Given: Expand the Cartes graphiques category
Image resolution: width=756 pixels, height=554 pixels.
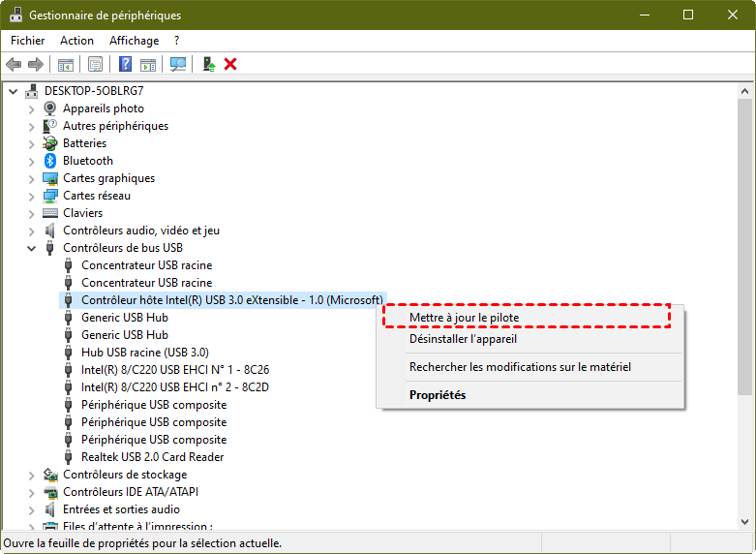Looking at the screenshot, I should click(31, 178).
